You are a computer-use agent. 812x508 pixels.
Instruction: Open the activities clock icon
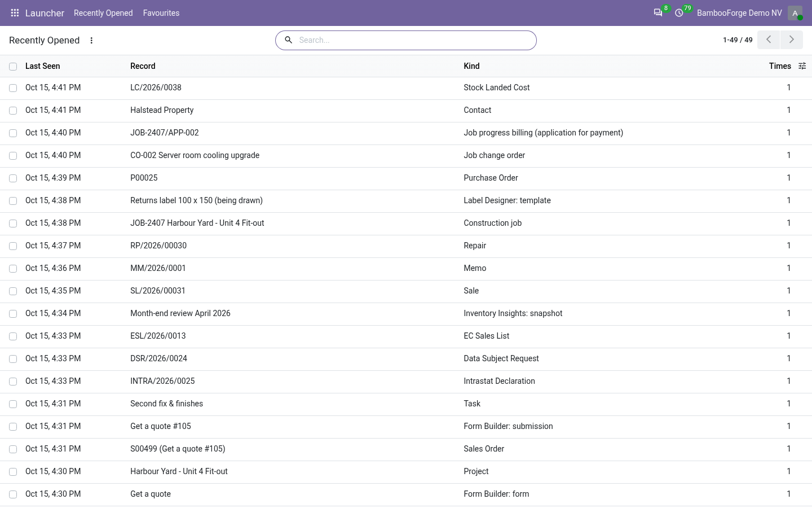(x=679, y=13)
